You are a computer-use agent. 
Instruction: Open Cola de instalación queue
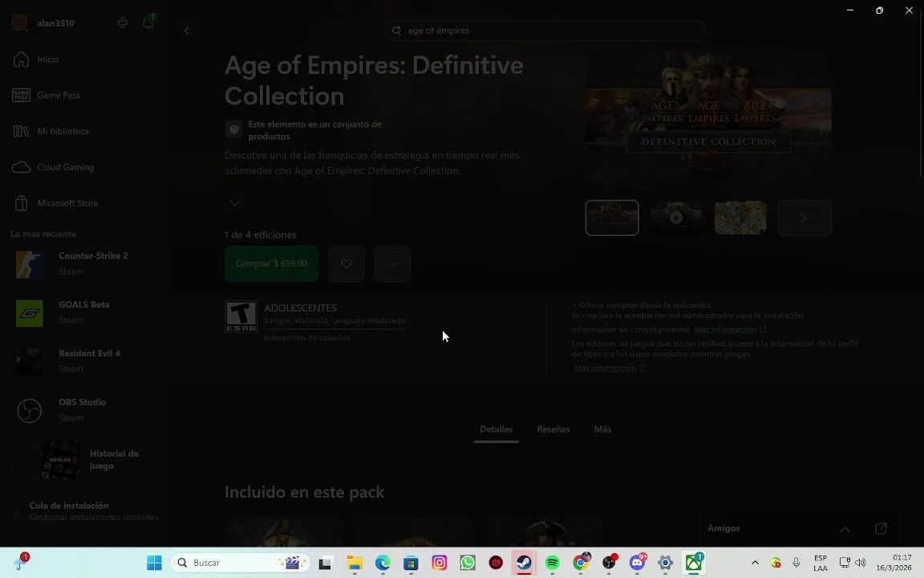[86, 511]
